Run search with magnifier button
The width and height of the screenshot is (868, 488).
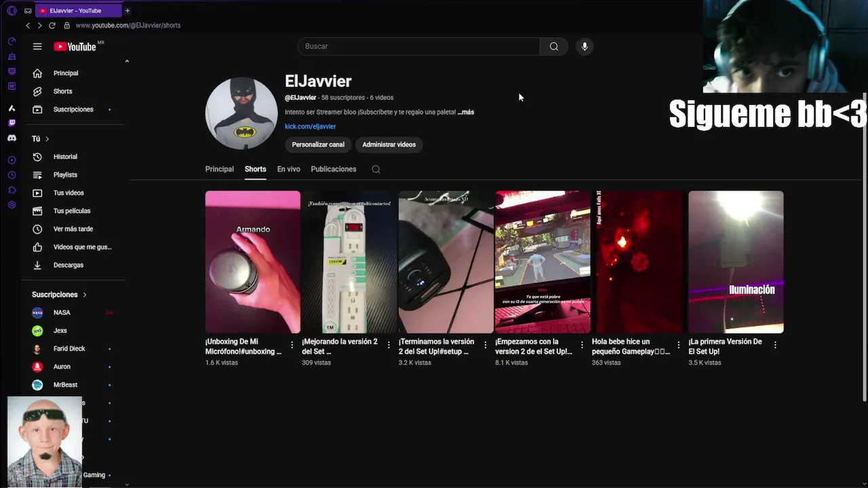[x=554, y=46]
